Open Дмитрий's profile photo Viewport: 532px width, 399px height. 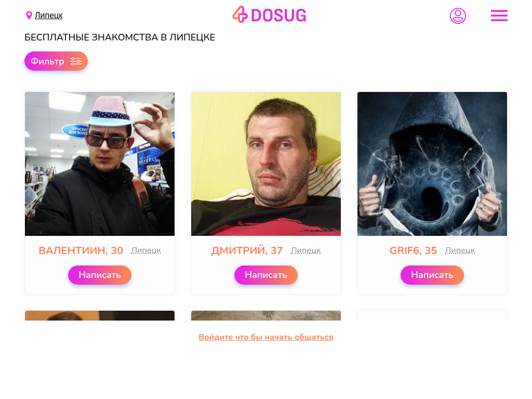point(266,164)
